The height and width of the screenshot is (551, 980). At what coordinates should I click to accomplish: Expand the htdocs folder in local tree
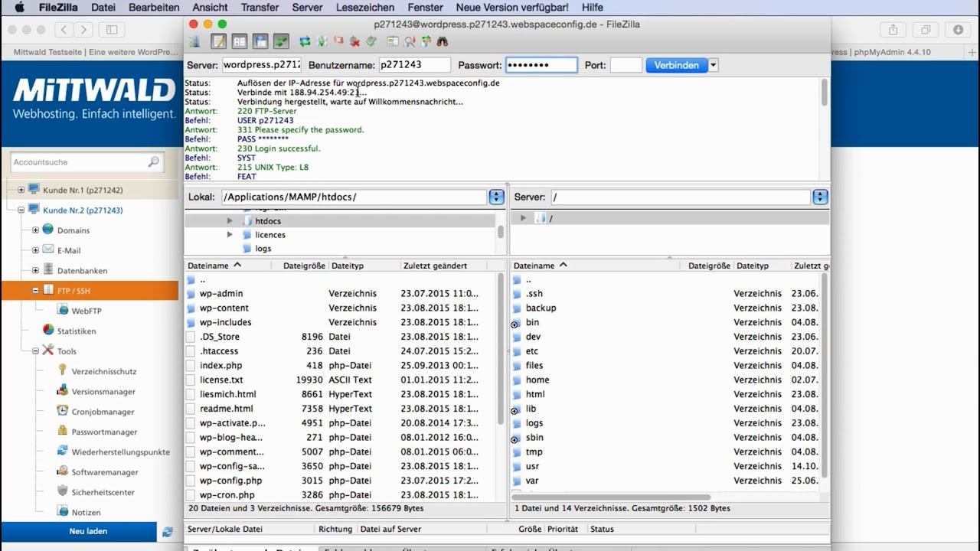pos(230,220)
